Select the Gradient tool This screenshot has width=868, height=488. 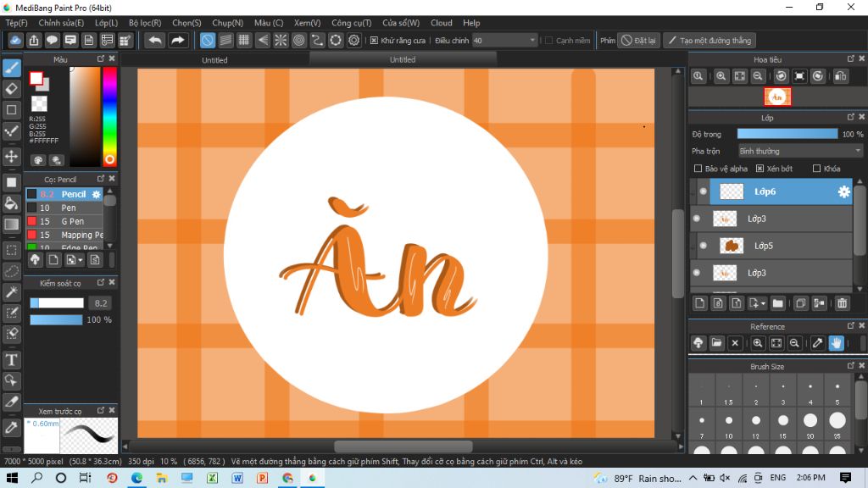click(x=12, y=225)
